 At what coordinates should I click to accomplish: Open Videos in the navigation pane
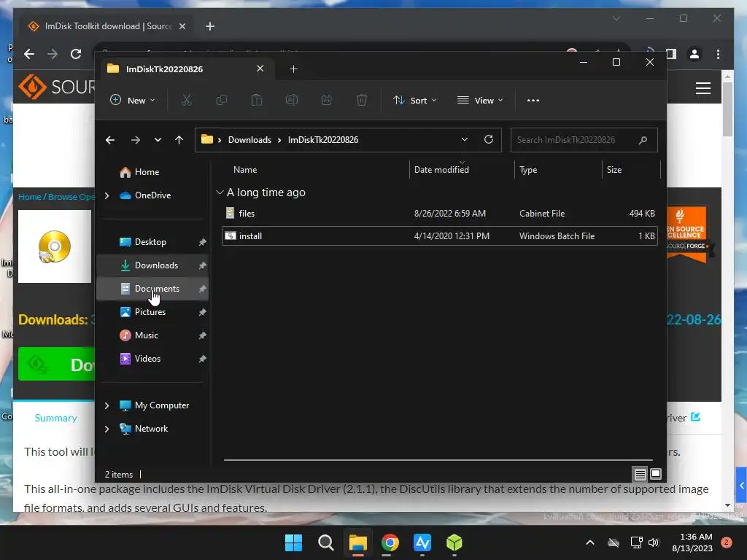click(x=147, y=359)
